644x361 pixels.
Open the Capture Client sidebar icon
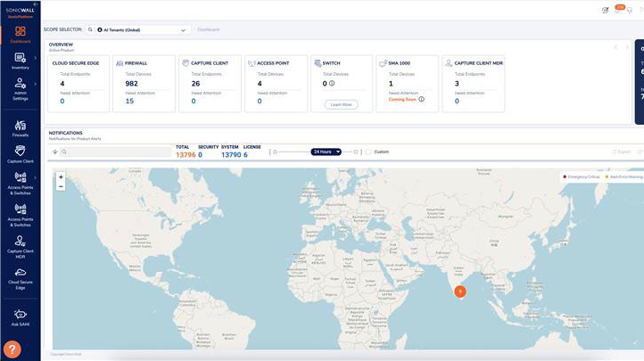[x=21, y=154]
